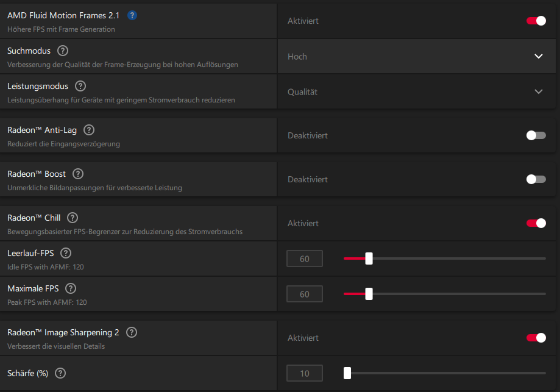The width and height of the screenshot is (560, 392).
Task: Click help icon next to AMD Fluid Motion Frames
Action: 132,15
